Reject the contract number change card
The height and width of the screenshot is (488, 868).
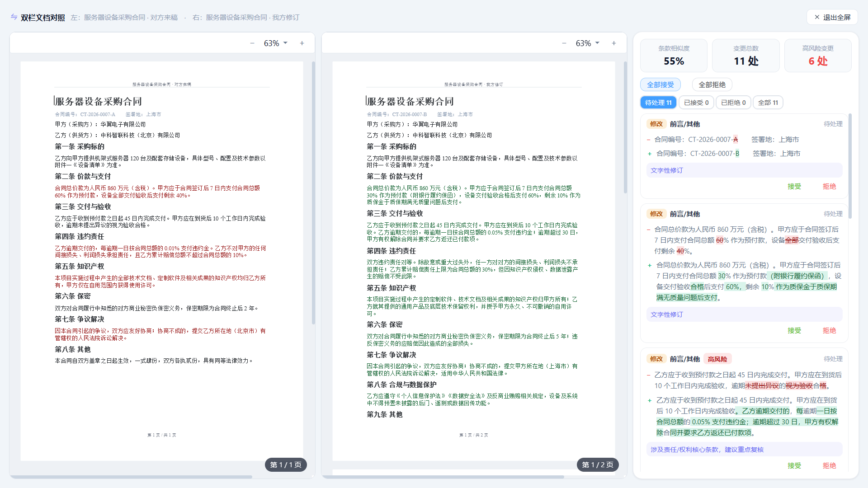[x=829, y=186]
